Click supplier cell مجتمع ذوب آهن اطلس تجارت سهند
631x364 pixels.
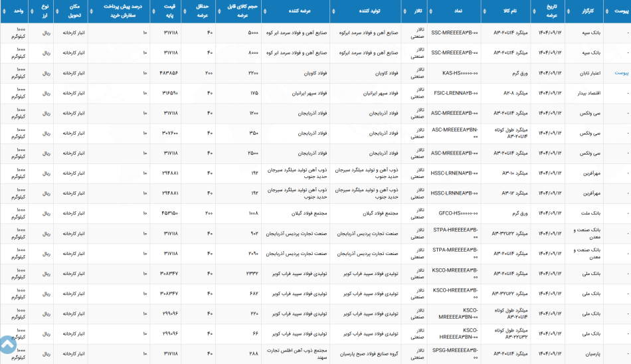(x=296, y=354)
